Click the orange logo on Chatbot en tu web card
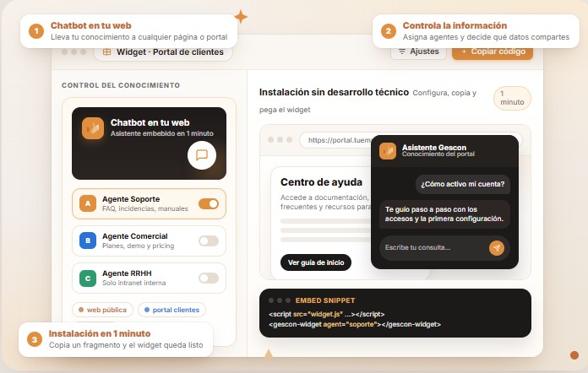This screenshot has width=588, height=373. click(x=92, y=128)
